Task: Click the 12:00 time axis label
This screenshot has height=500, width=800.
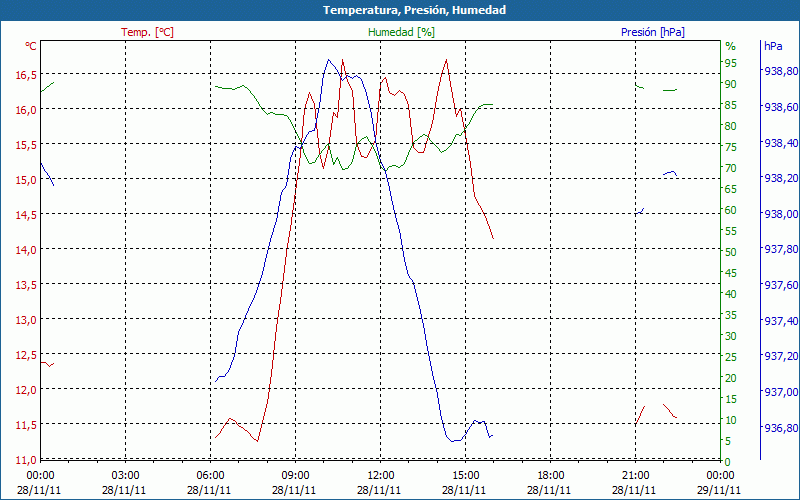Action: click(x=381, y=476)
